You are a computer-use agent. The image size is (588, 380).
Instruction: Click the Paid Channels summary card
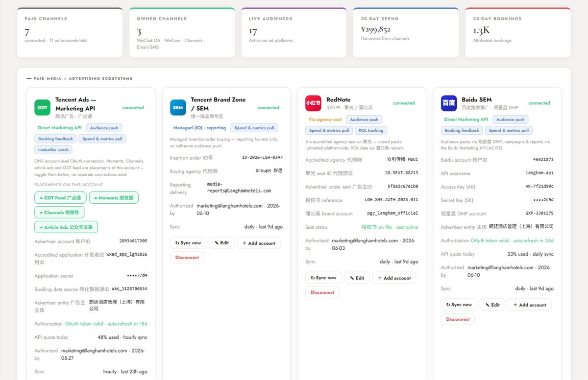(70, 32)
